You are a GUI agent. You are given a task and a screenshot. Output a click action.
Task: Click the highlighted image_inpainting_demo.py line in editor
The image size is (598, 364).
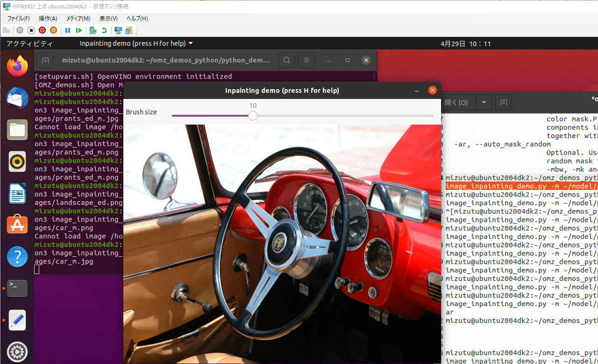pyautogui.click(x=521, y=186)
